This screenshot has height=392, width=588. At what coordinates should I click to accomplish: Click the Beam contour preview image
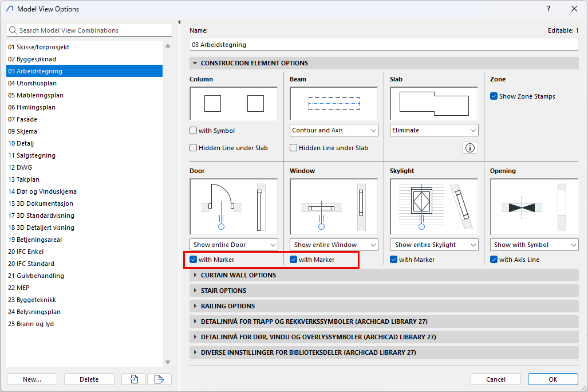[x=334, y=104]
